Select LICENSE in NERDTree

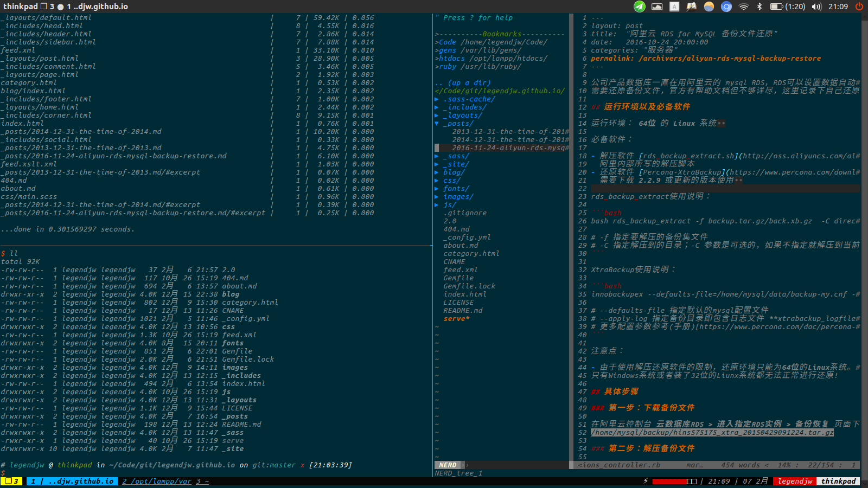pyautogui.click(x=458, y=303)
